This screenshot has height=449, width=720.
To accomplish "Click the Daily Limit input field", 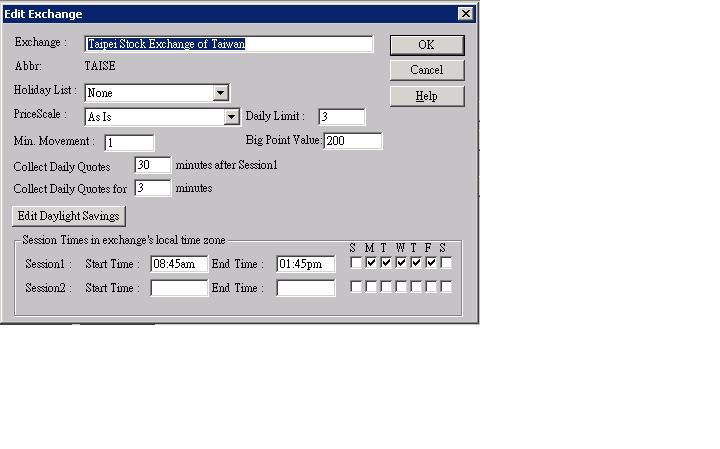I will [x=342, y=117].
